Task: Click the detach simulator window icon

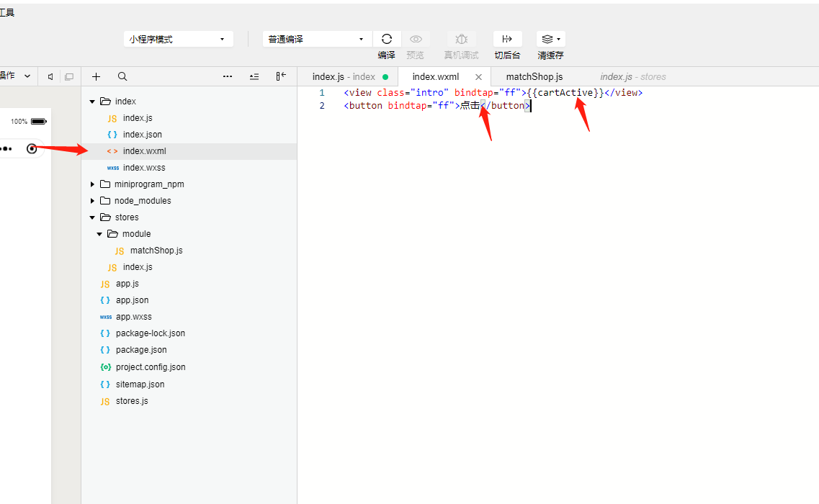Action: [x=69, y=77]
